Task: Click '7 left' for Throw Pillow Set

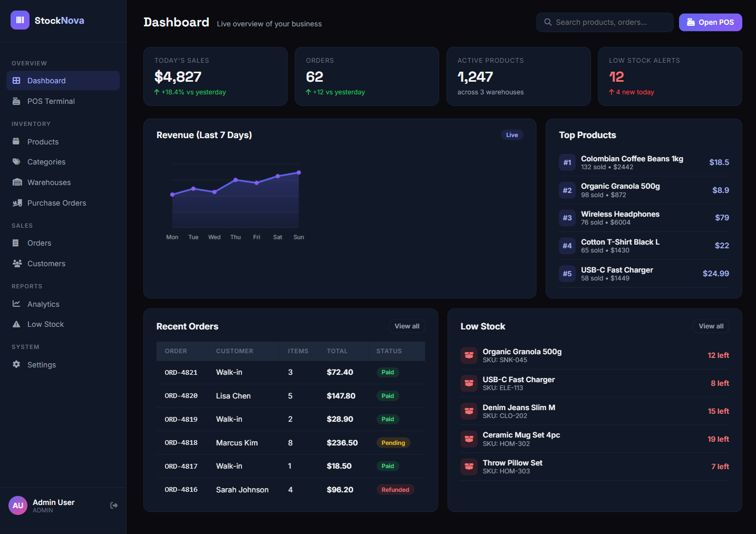Action: 720,467
